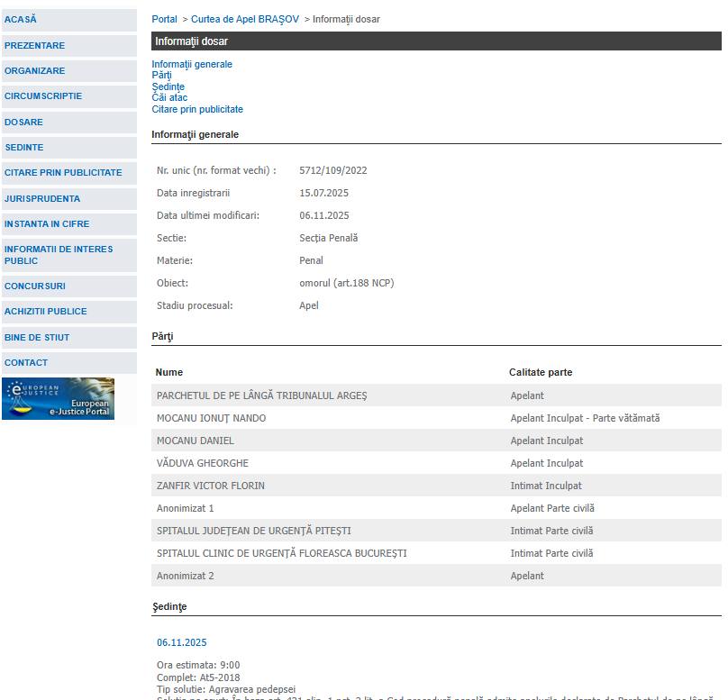
Task: Click the Portal breadcrumb link
Action: click(164, 19)
